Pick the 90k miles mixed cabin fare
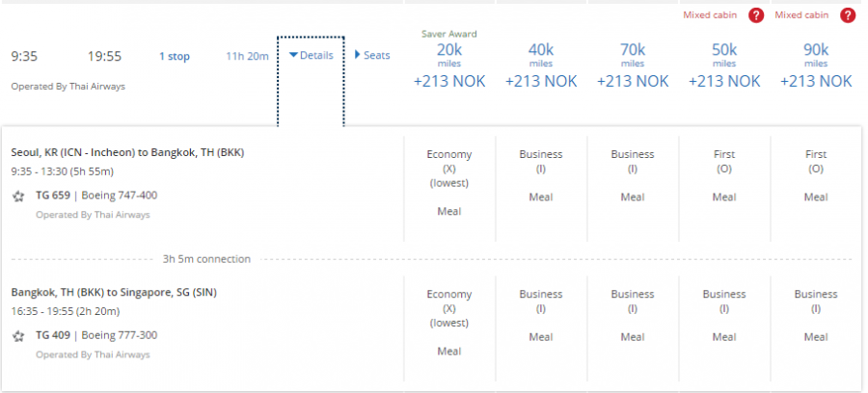 click(x=816, y=64)
